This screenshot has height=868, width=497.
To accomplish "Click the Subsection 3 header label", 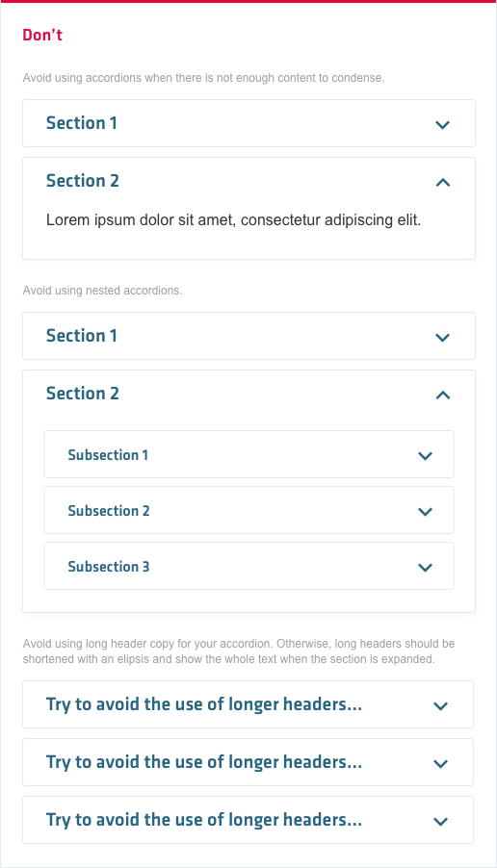I will click(109, 566).
